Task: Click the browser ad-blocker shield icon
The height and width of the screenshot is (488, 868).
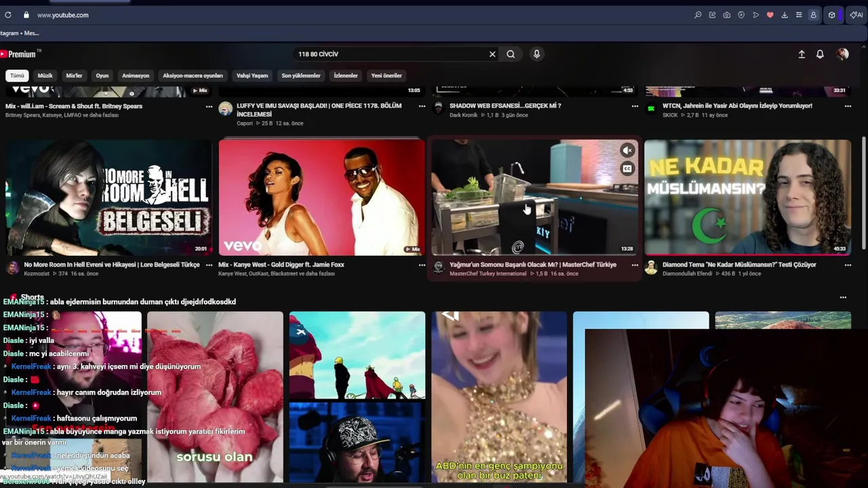Action: (741, 15)
